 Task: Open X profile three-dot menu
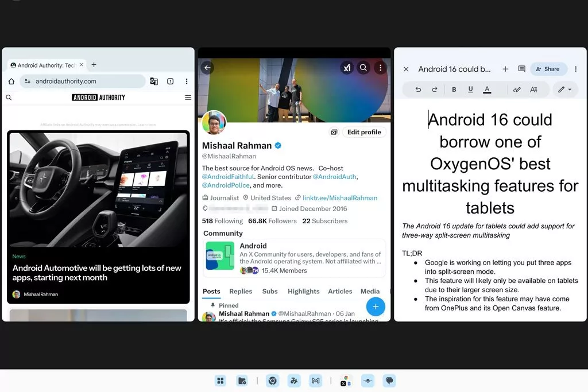point(380,68)
